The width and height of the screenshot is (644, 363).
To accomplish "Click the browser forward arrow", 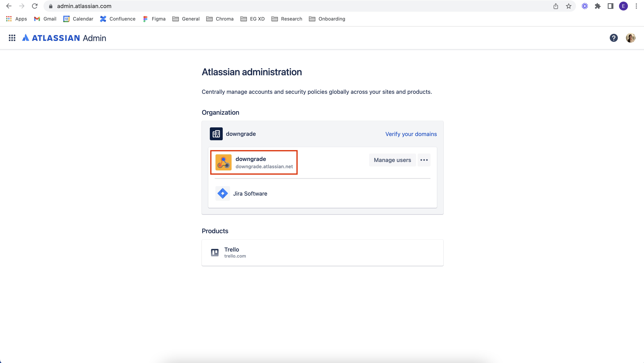I will coord(22,6).
